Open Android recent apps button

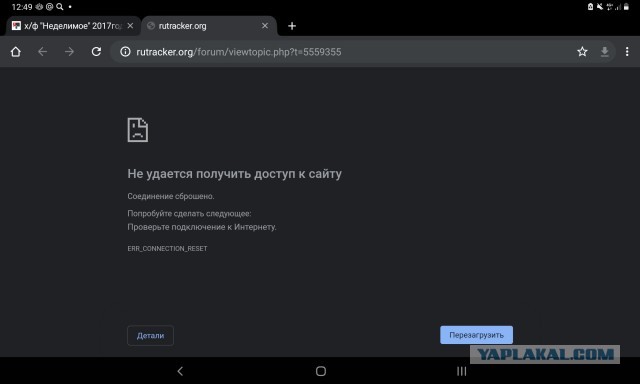click(x=461, y=371)
